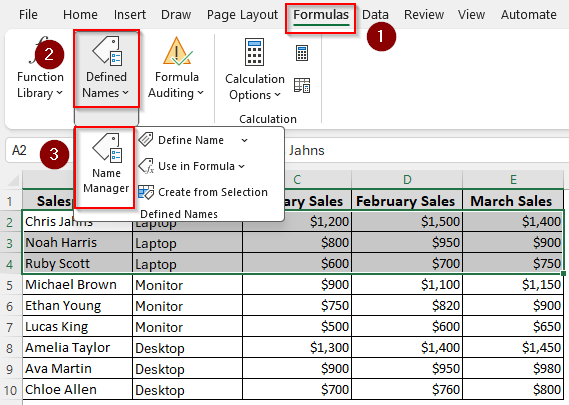
Task: Click the Amelia Taylor cell
Action: pos(78,348)
